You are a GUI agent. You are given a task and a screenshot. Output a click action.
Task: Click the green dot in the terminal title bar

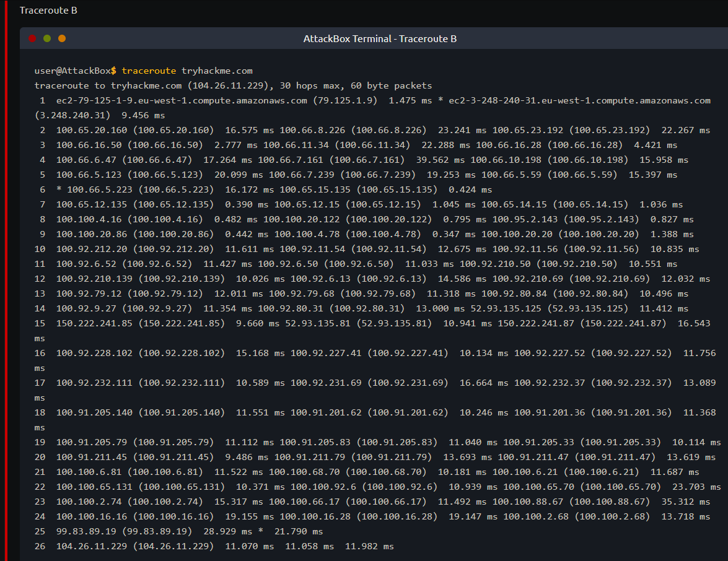[47, 38]
